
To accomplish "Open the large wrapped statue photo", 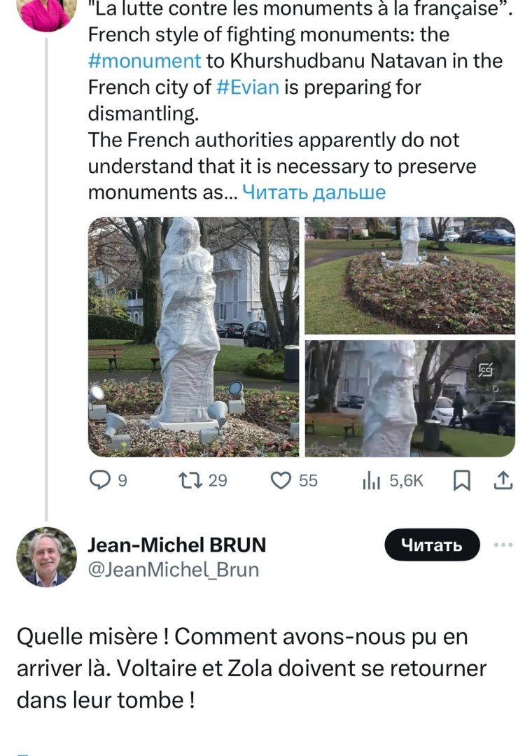I will [x=193, y=337].
